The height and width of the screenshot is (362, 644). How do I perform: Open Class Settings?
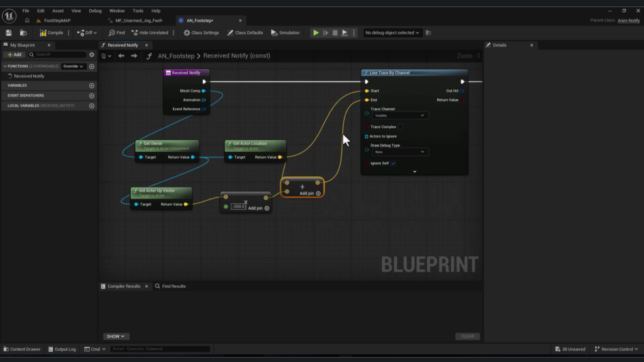(201, 33)
